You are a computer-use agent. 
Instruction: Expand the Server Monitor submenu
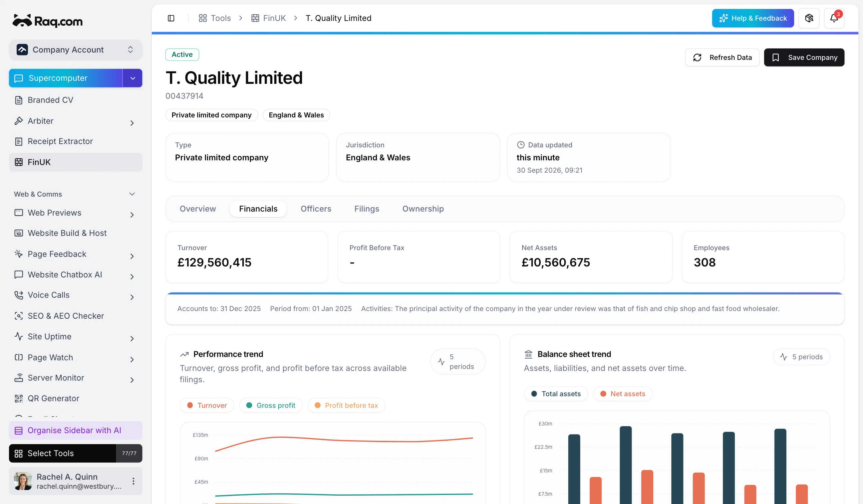pos(132,380)
